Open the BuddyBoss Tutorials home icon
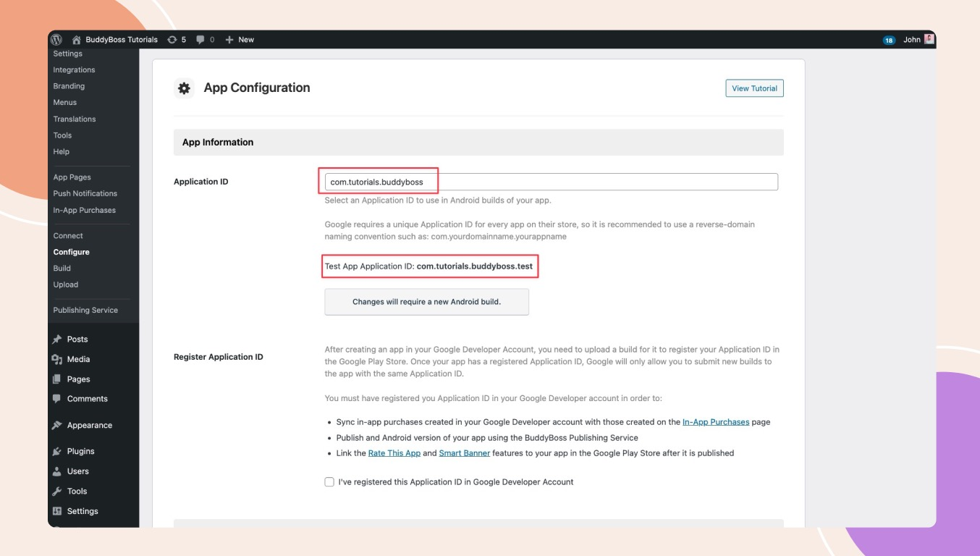The image size is (980, 556). pyautogui.click(x=76, y=40)
